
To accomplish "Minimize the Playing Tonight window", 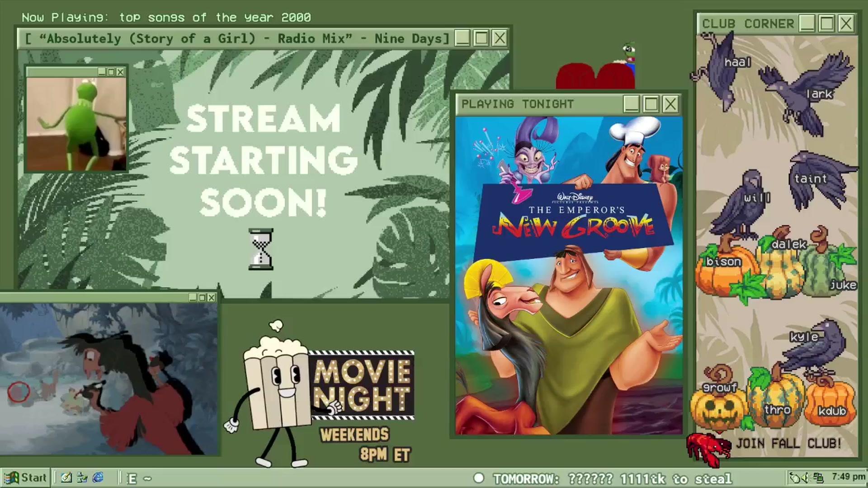I will (x=632, y=104).
